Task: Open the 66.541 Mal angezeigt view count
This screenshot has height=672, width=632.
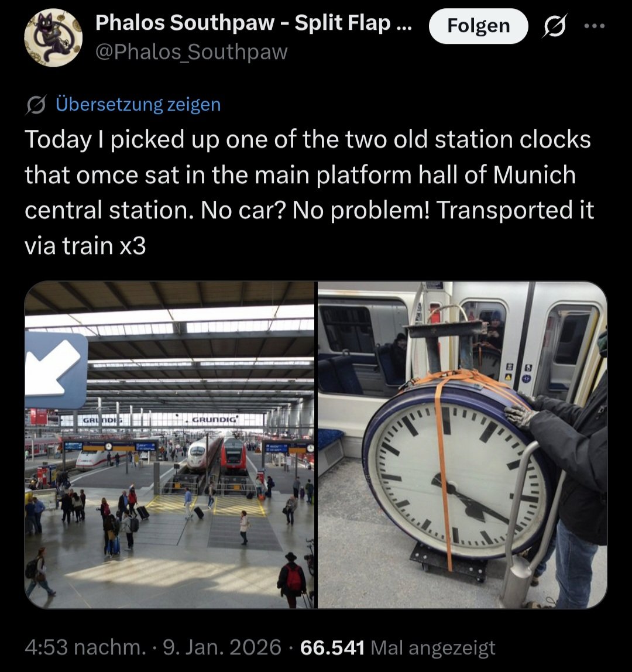Action: (397, 647)
